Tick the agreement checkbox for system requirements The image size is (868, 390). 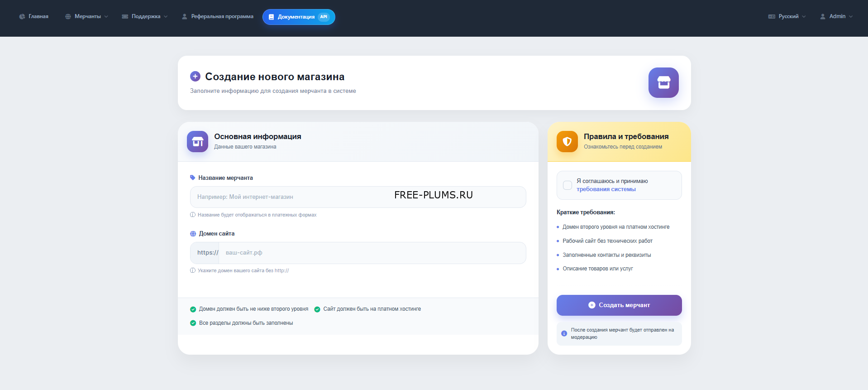click(x=567, y=185)
